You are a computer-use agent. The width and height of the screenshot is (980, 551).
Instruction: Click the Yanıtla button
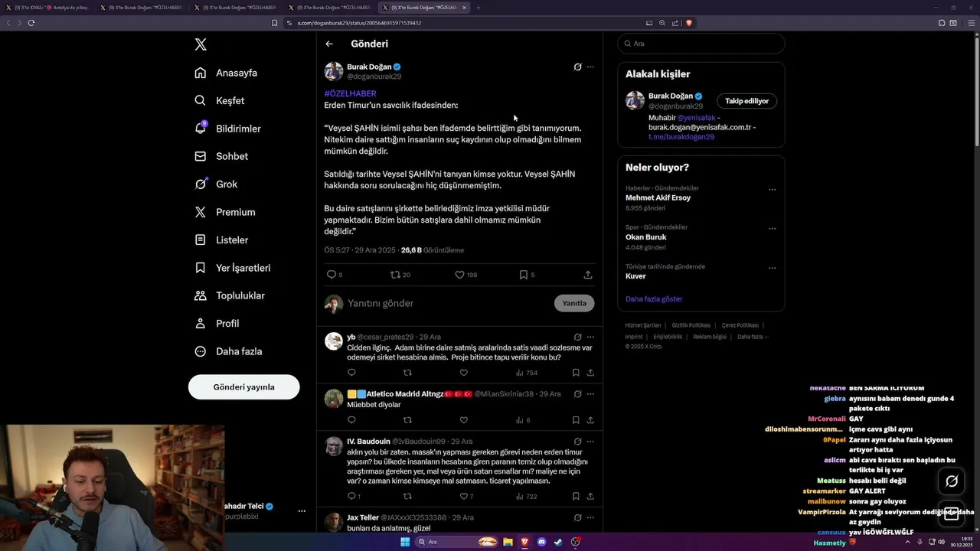click(574, 304)
